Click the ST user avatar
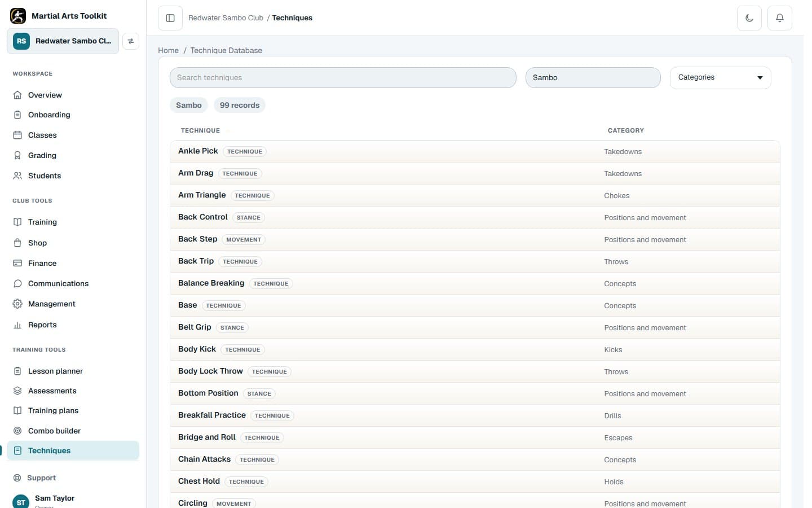 pyautogui.click(x=21, y=502)
